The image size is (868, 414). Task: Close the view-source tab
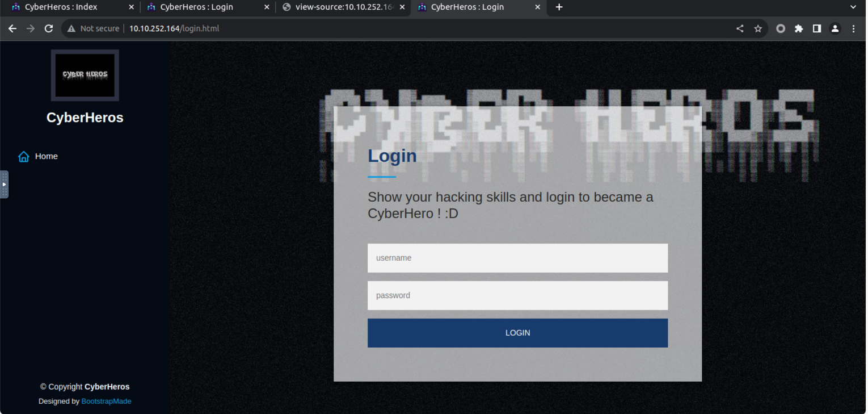tap(402, 7)
